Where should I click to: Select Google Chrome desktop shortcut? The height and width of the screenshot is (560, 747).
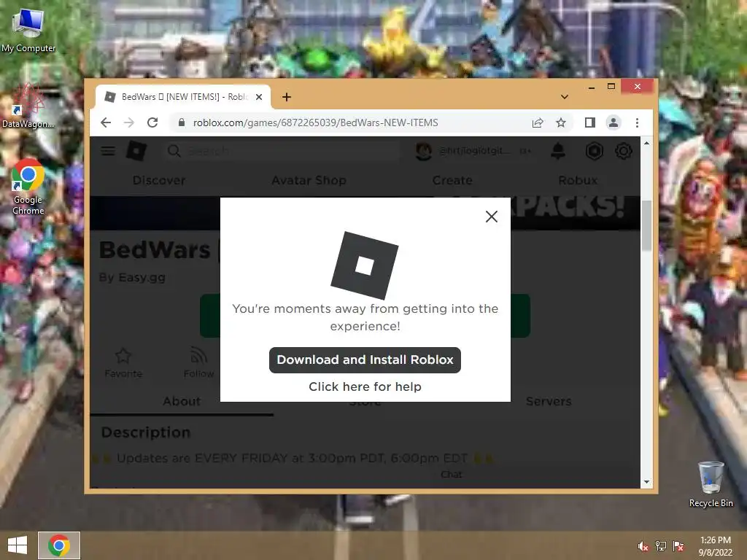click(x=28, y=187)
